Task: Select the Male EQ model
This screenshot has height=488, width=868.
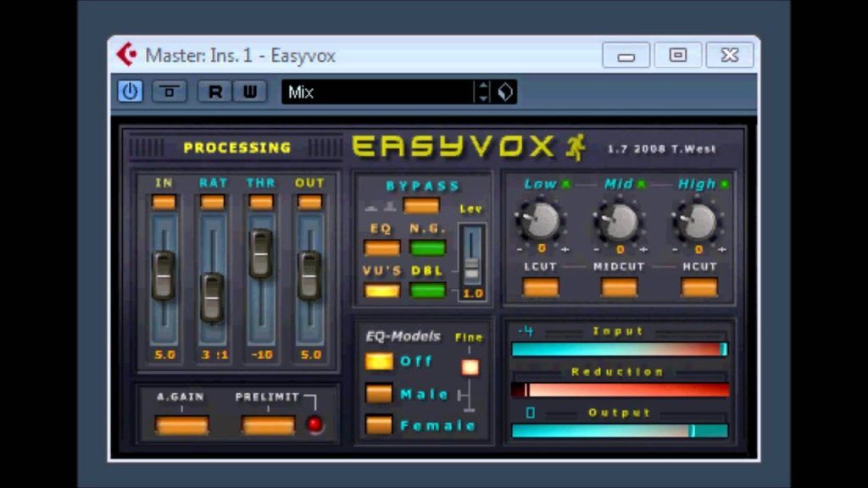Action: pyautogui.click(x=379, y=394)
